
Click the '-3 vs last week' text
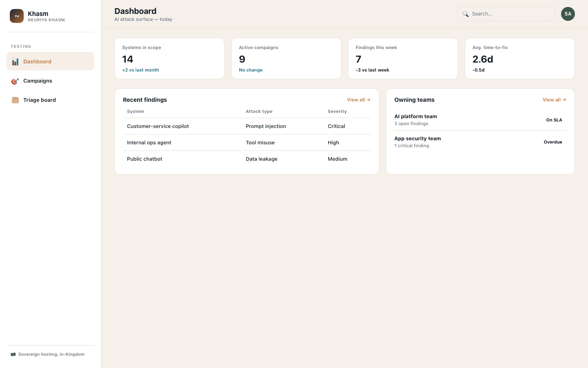tap(372, 70)
